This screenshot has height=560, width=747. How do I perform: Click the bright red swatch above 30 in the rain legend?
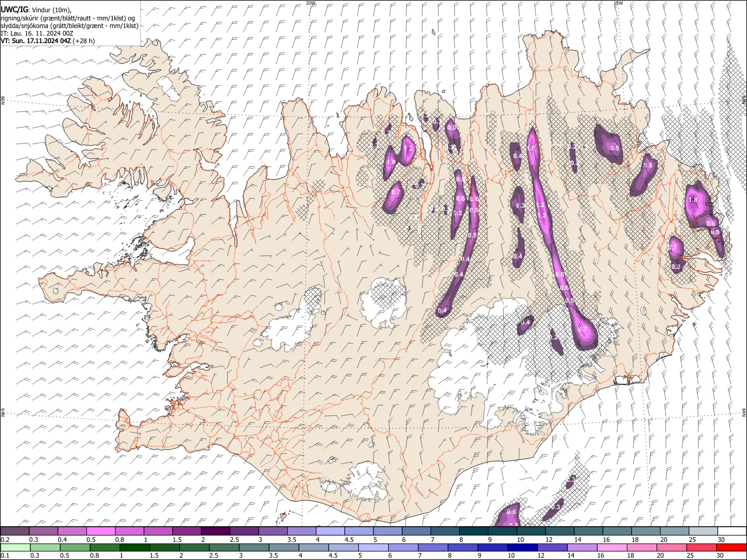pos(731,547)
